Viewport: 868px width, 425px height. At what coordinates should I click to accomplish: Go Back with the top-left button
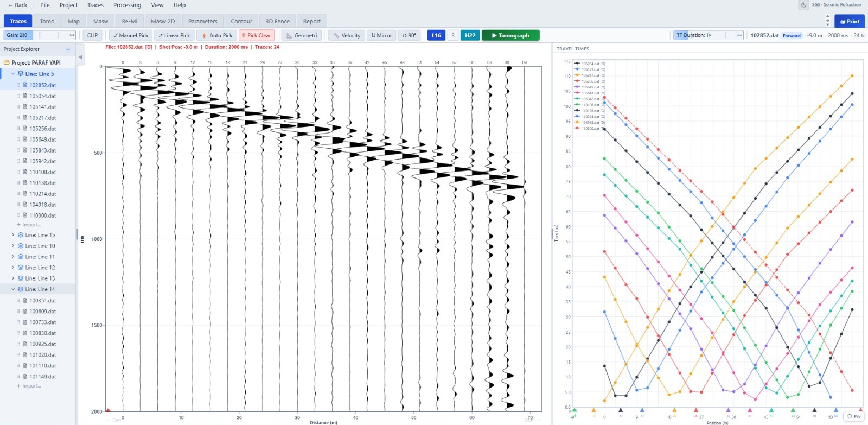(17, 5)
